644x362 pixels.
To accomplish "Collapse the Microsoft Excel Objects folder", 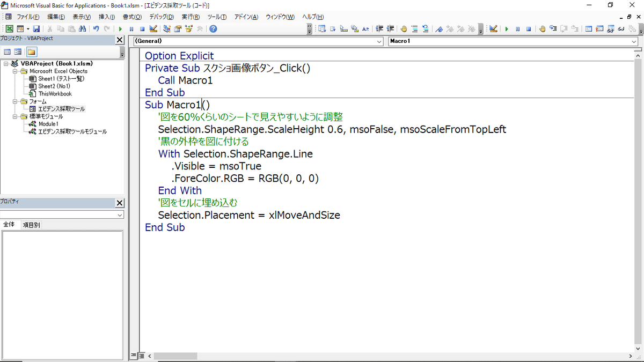I will click(15, 71).
